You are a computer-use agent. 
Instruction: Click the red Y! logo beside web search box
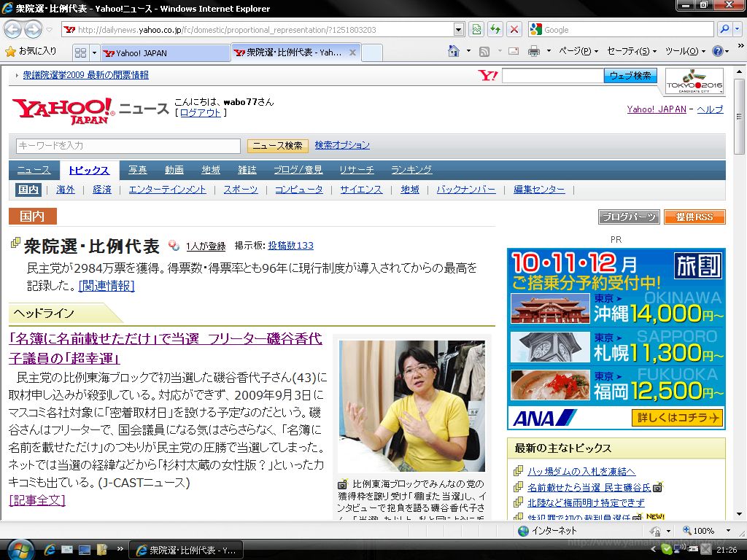(488, 75)
